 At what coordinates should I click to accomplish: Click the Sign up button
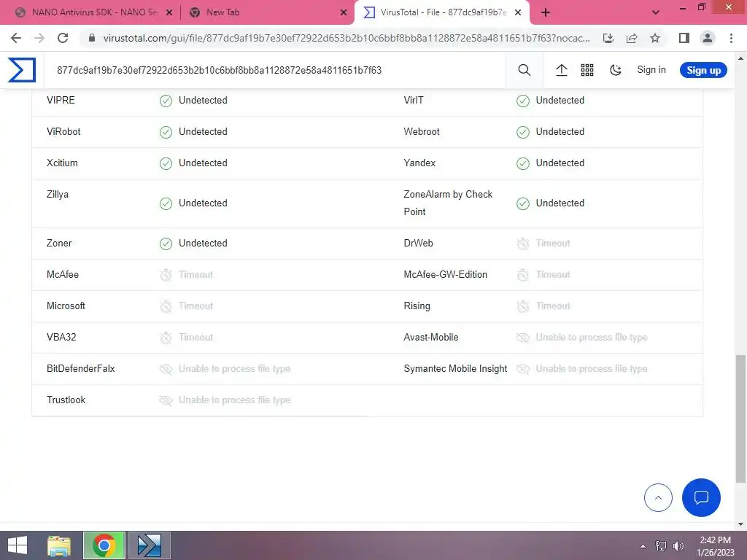coord(703,70)
